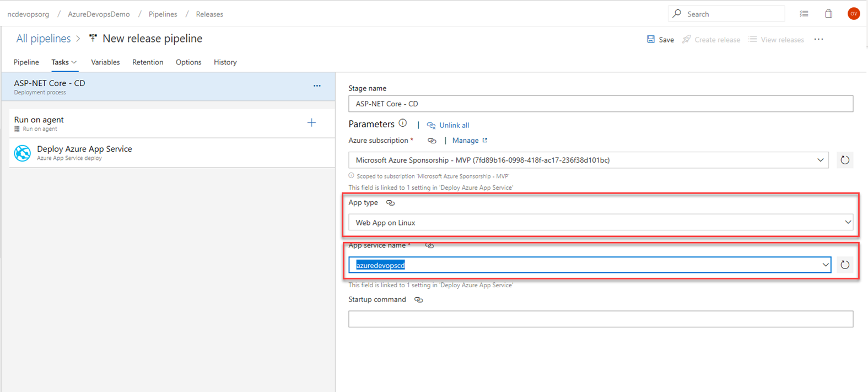Click the Azure subscription label
This screenshot has height=392, width=868.
[x=378, y=141]
